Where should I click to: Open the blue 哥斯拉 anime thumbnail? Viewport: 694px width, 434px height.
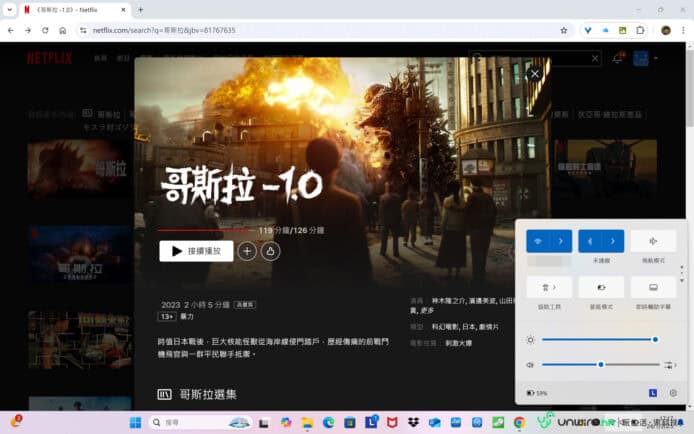pos(79,254)
